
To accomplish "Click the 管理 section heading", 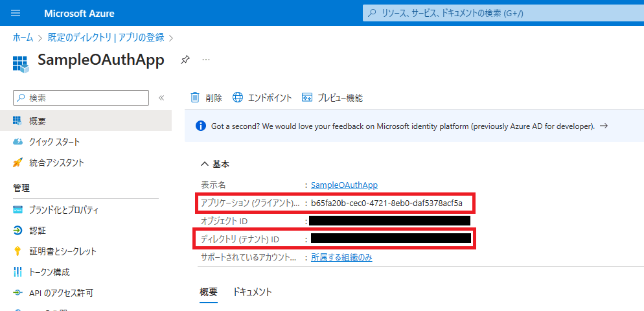I will coord(21,189).
